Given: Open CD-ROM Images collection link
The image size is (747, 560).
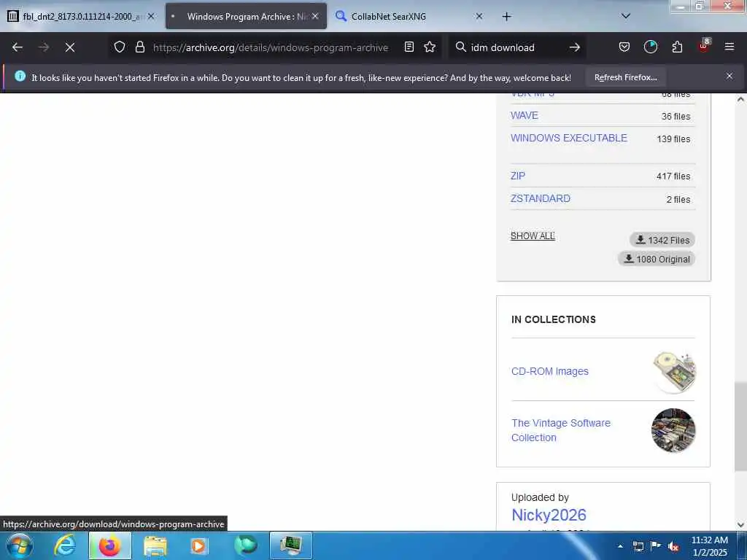Looking at the screenshot, I should pyautogui.click(x=550, y=371).
